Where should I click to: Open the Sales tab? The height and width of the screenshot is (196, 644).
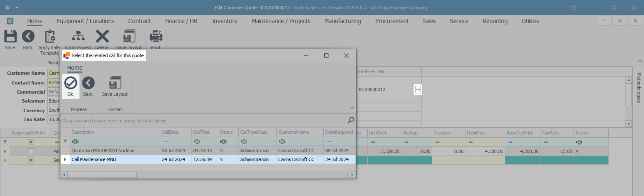(429, 21)
